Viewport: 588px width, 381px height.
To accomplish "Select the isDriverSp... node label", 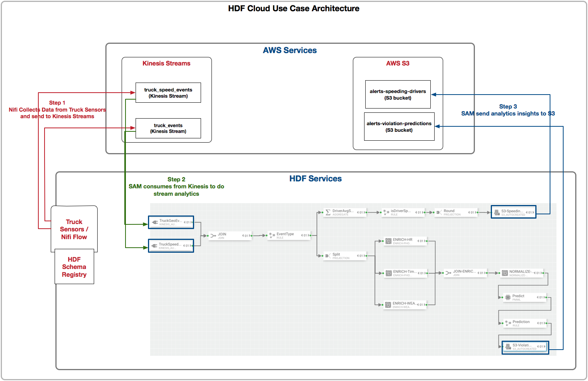I will point(401,211).
